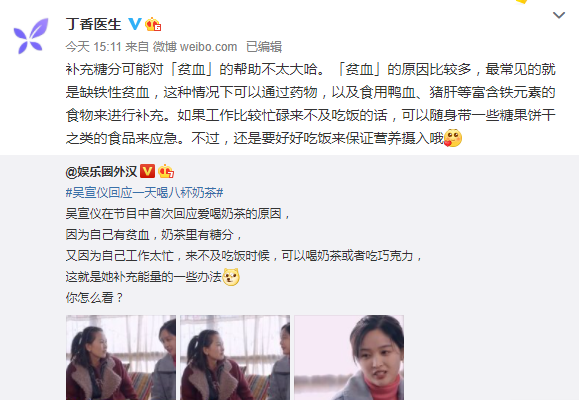Open hashtag #吴宣仪回应一天喝八杯奶茶#

pyautogui.click(x=144, y=192)
